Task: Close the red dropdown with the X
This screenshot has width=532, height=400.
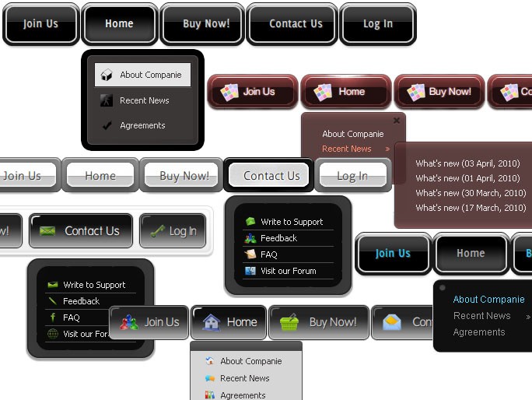Action: click(x=397, y=121)
